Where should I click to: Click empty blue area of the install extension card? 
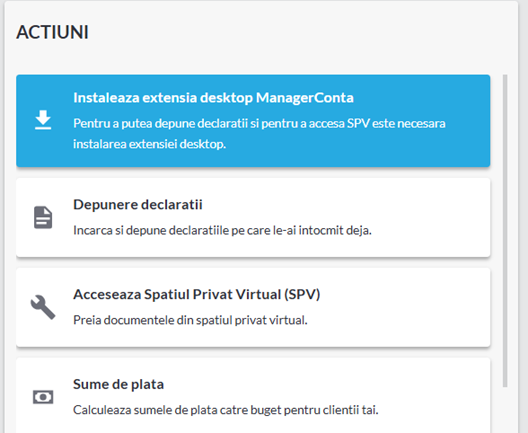tap(421, 148)
